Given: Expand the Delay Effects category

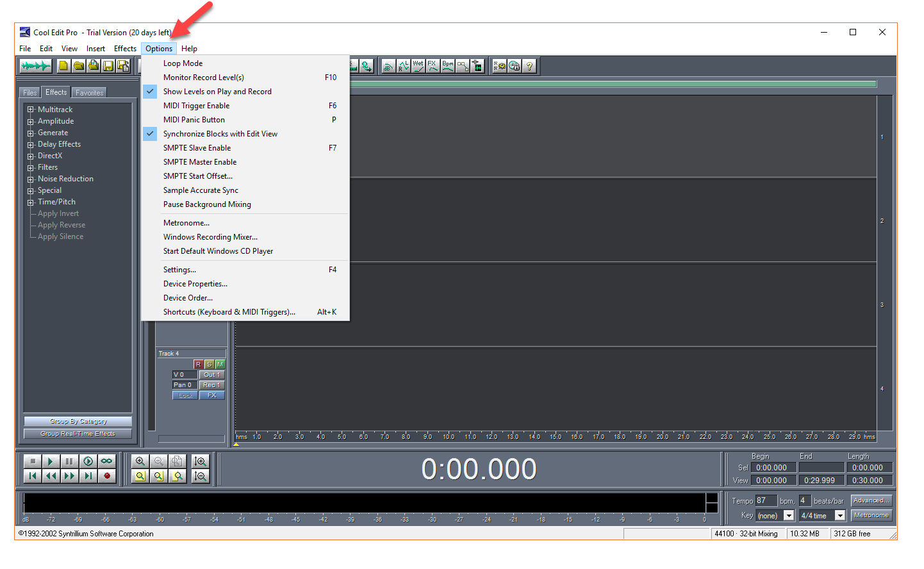Looking at the screenshot, I should 31,144.
